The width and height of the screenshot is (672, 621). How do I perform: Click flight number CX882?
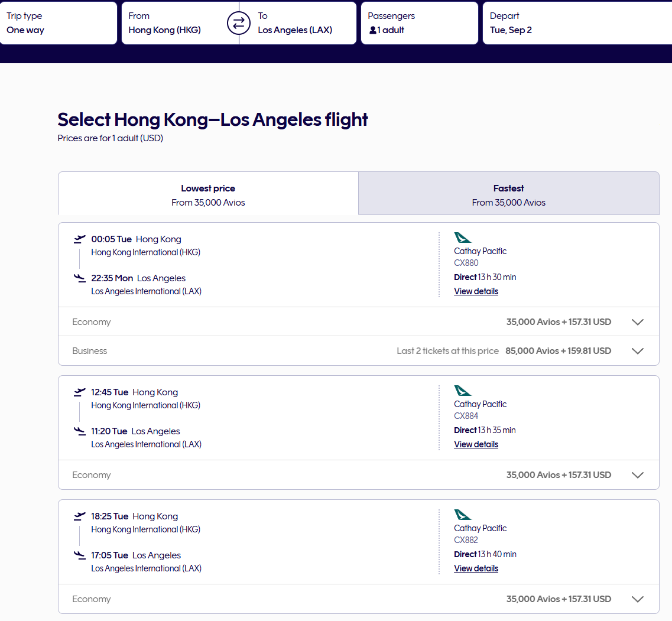(466, 540)
